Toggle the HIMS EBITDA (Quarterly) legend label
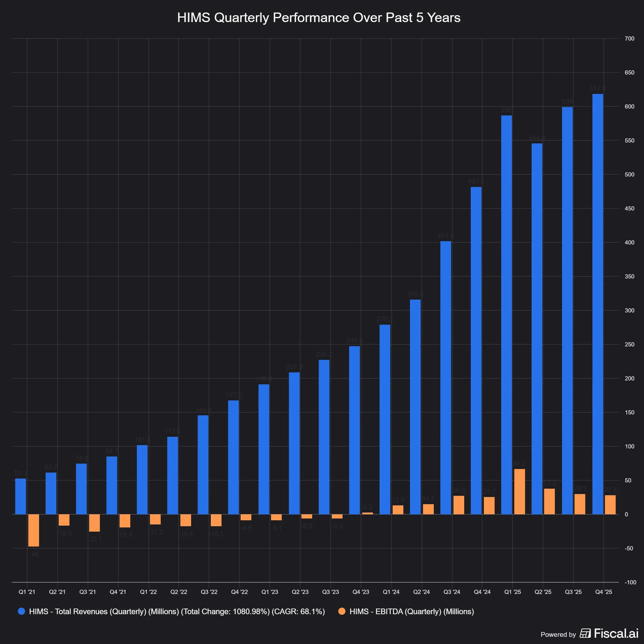 pyautogui.click(x=412, y=611)
